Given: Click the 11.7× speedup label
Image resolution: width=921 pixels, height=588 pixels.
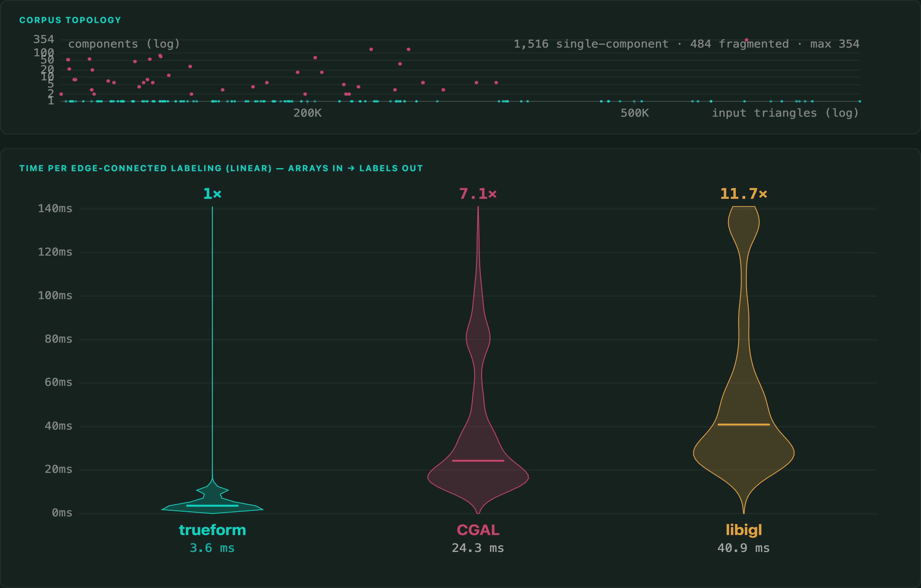Looking at the screenshot, I should [x=743, y=194].
